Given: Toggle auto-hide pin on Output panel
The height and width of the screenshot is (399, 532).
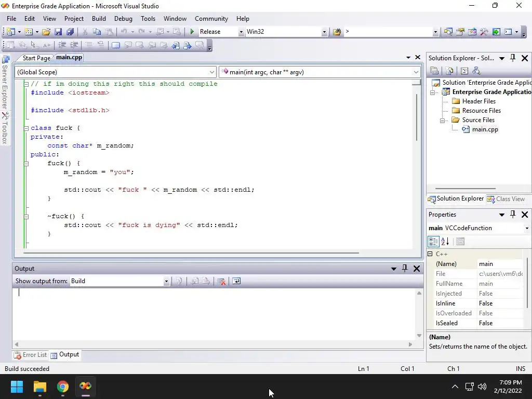Looking at the screenshot, I should (x=405, y=269).
